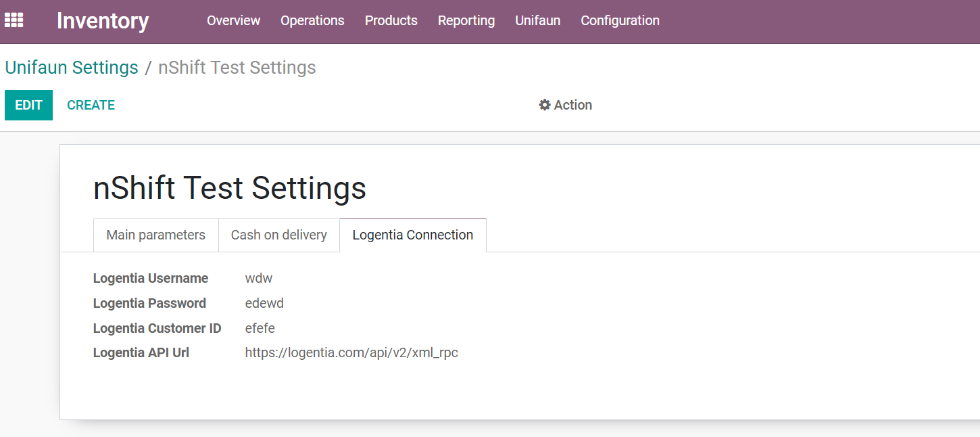
Task: Open the Configuration menu
Action: (x=620, y=21)
